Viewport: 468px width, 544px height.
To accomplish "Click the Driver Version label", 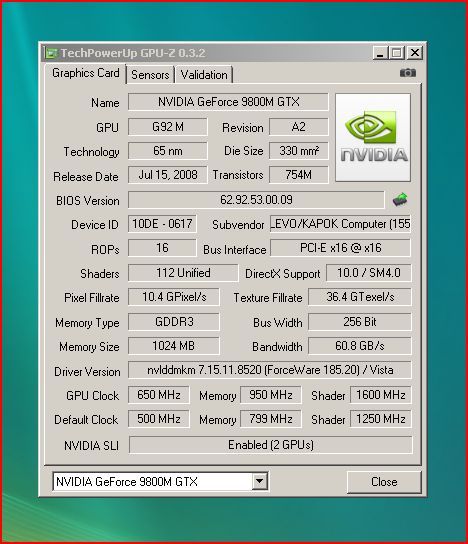I will click(x=87, y=372).
